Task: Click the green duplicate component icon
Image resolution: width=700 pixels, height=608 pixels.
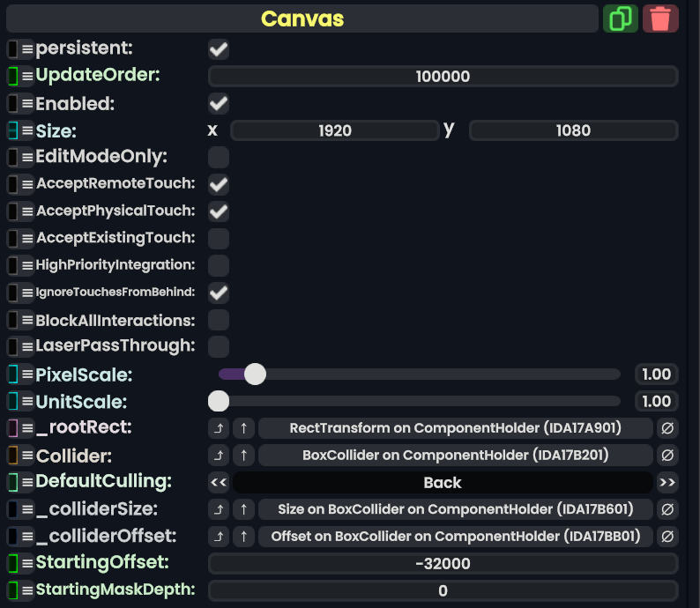Action: [x=621, y=19]
